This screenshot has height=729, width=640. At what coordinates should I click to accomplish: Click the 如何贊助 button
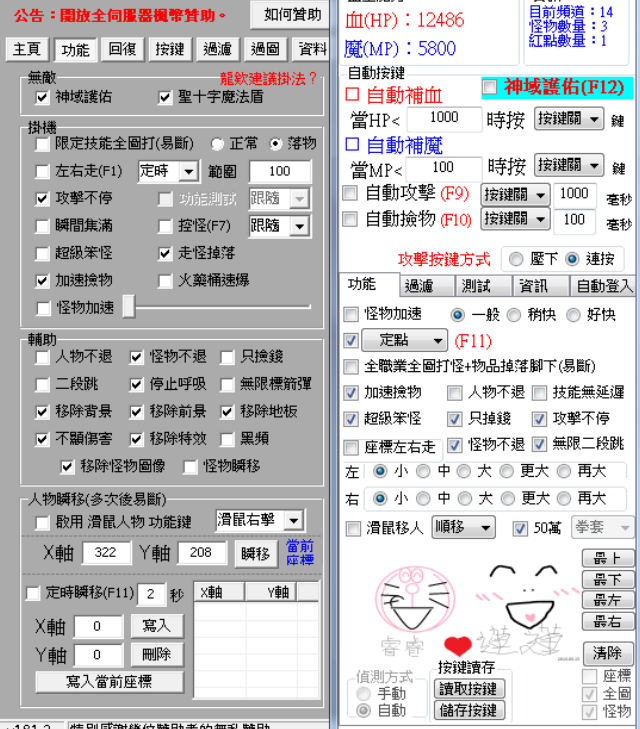coord(292,15)
